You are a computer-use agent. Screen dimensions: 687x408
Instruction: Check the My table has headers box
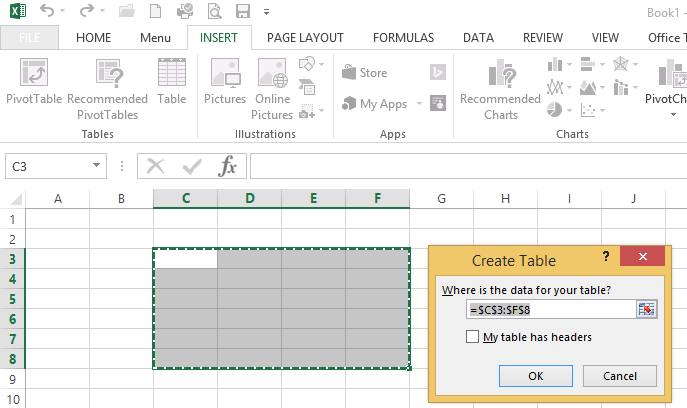point(472,337)
